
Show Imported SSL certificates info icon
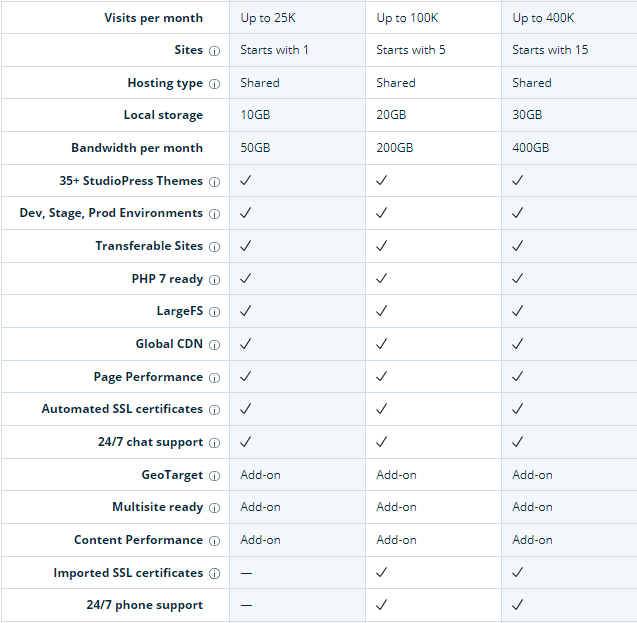(214, 574)
